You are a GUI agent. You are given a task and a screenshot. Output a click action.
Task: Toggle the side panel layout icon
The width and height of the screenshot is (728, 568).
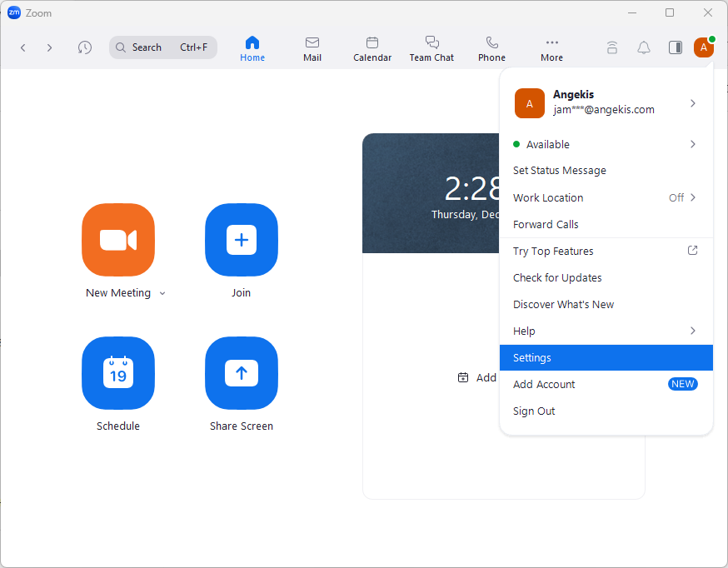(676, 47)
